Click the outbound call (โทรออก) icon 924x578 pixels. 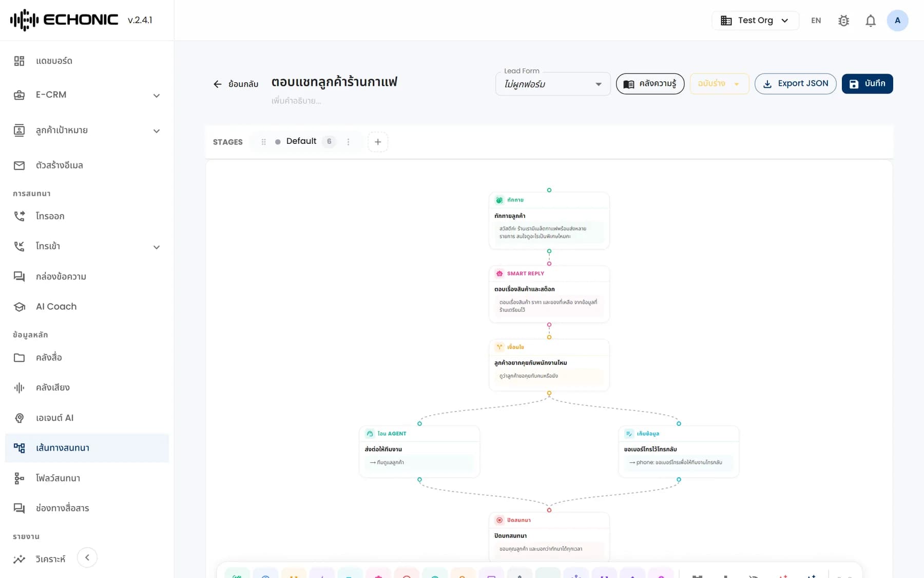pos(19,216)
